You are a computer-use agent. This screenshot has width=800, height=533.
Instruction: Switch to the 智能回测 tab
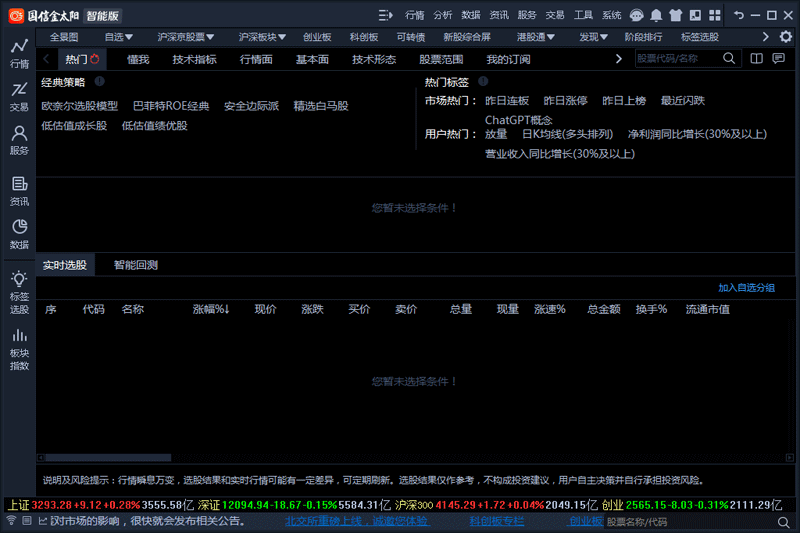(135, 265)
